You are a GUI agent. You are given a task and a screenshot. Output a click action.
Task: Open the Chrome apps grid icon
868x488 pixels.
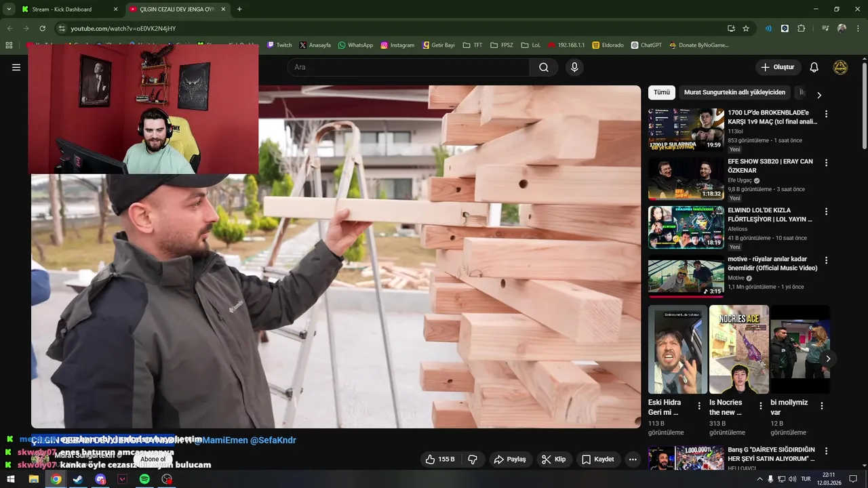(9, 45)
